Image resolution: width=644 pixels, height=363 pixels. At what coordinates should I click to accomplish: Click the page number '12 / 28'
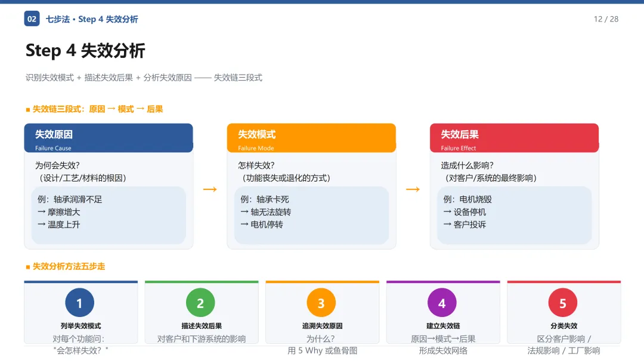(606, 19)
